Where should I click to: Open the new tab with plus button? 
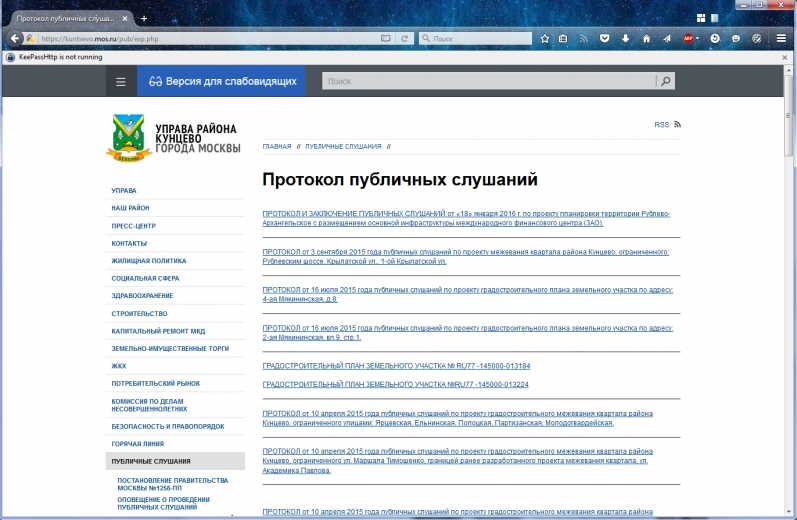pos(144,18)
